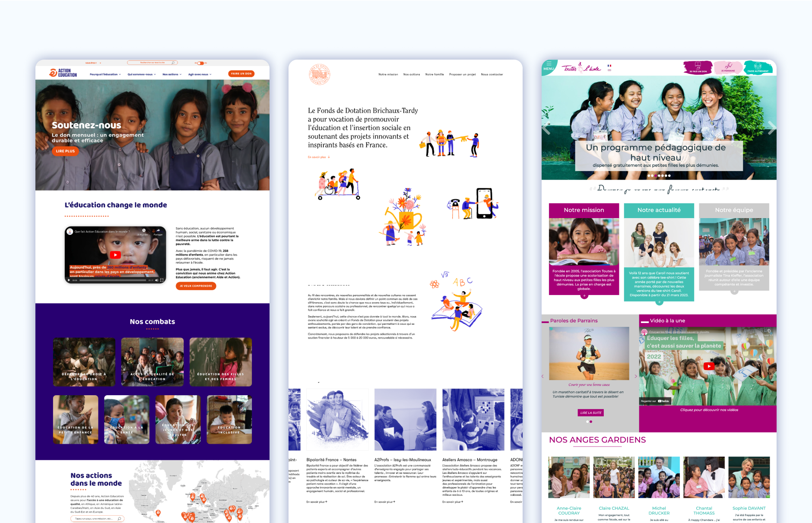Click the French flag language icon
Screen dimensions: 812x523
609,66
